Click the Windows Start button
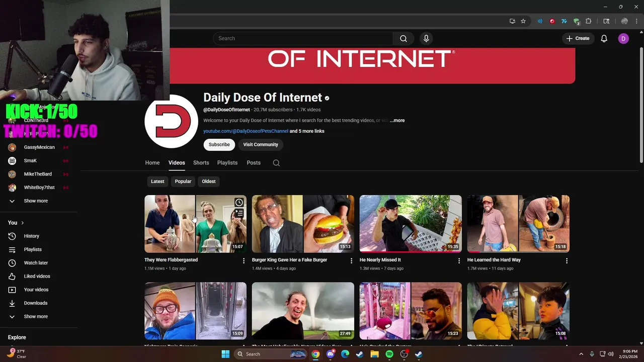 point(225,354)
